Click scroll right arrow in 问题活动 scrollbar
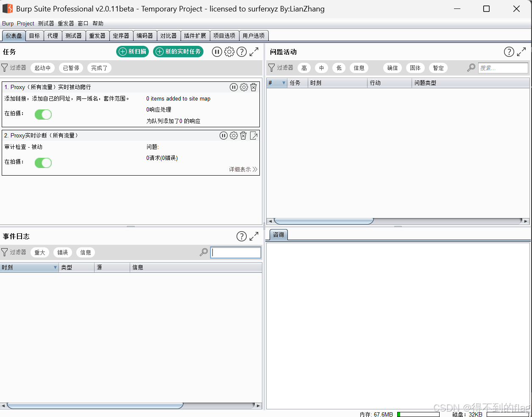The image size is (532, 417). [526, 221]
